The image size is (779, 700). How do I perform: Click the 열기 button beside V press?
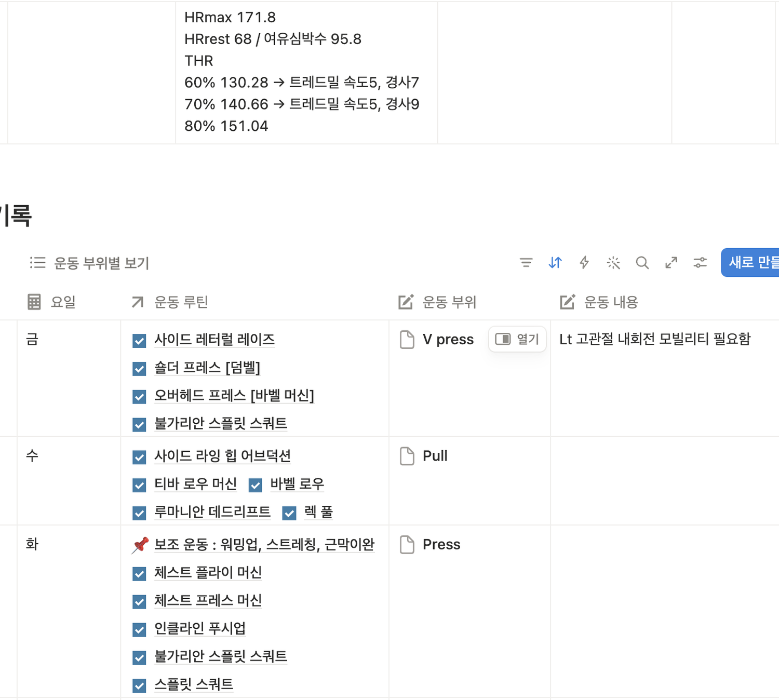click(x=517, y=339)
